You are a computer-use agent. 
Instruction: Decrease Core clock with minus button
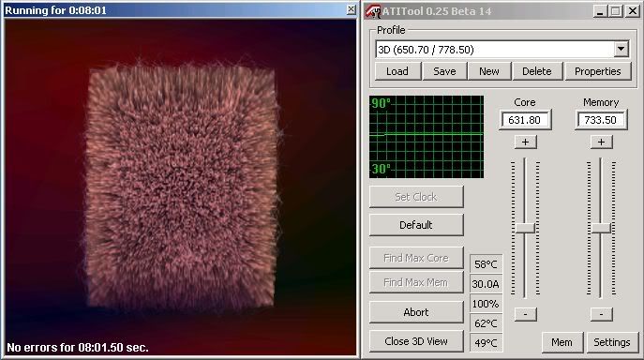pos(525,314)
